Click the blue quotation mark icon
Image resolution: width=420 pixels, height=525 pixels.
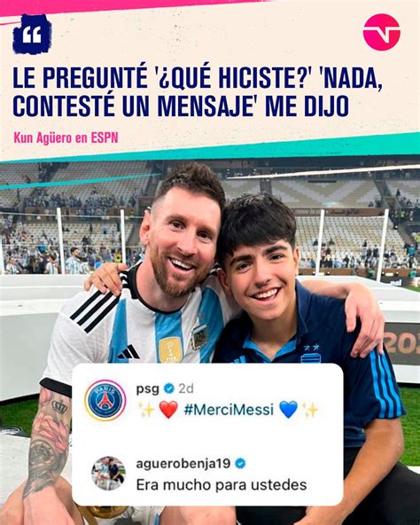point(32,34)
